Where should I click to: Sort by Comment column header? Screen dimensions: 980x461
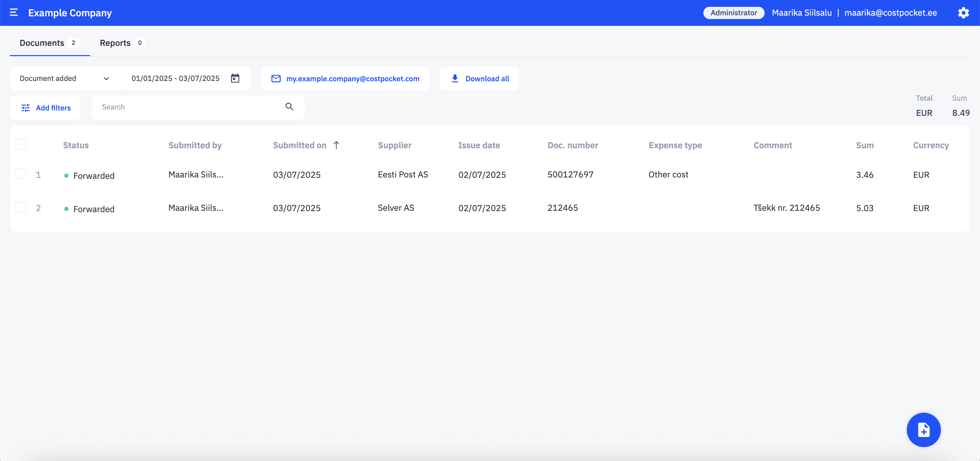tap(773, 145)
